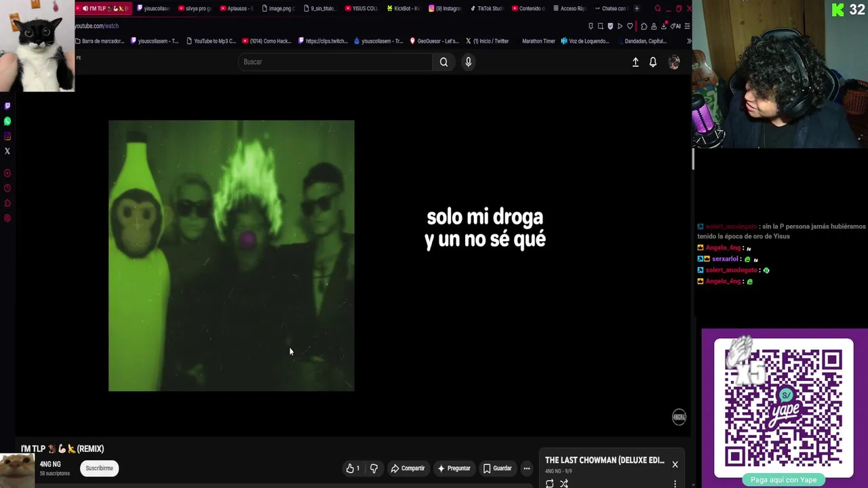Image resolution: width=868 pixels, height=488 pixels.
Task: Click the video player album art
Action: click(231, 256)
